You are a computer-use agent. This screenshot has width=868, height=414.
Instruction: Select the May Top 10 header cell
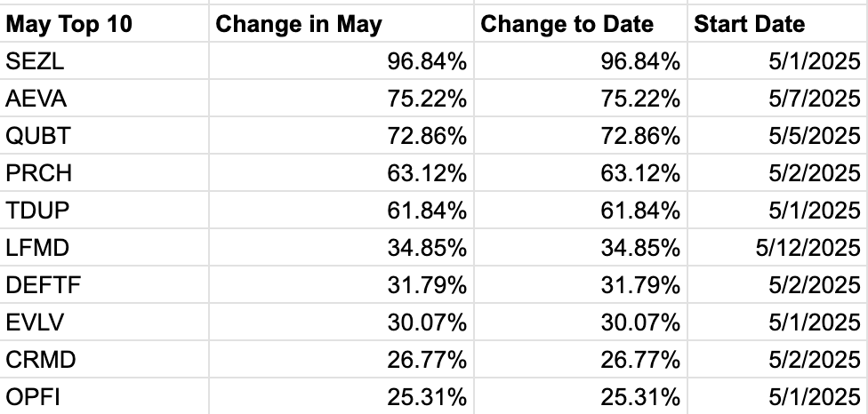[x=104, y=23]
